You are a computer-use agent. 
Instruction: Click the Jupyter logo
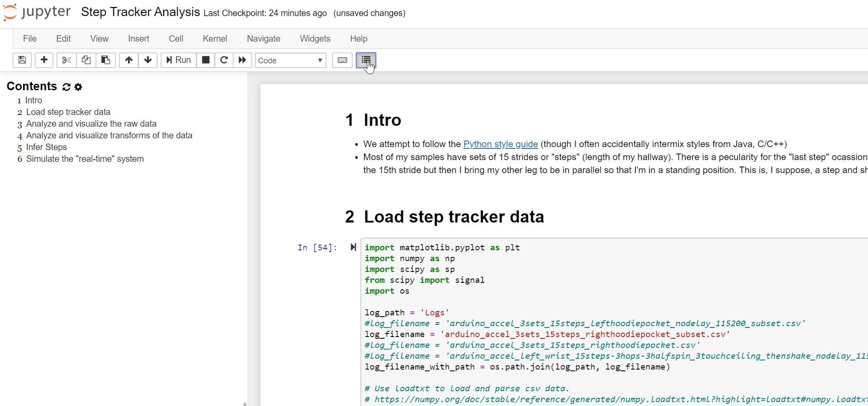pos(36,12)
